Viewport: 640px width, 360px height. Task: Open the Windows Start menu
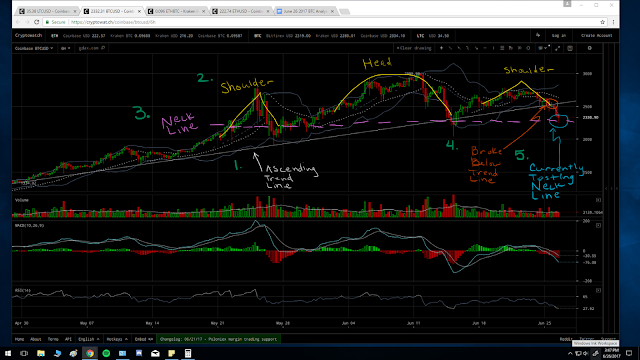point(8,353)
